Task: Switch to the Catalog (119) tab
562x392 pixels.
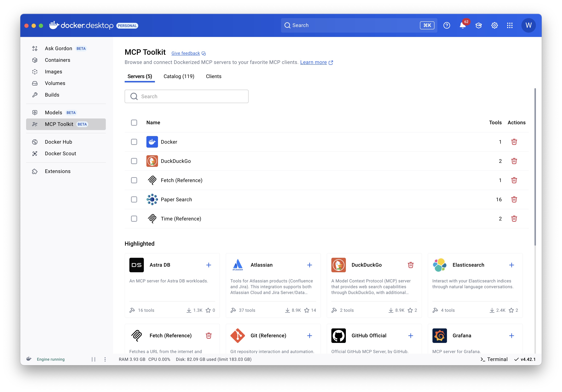Action: pos(179,76)
